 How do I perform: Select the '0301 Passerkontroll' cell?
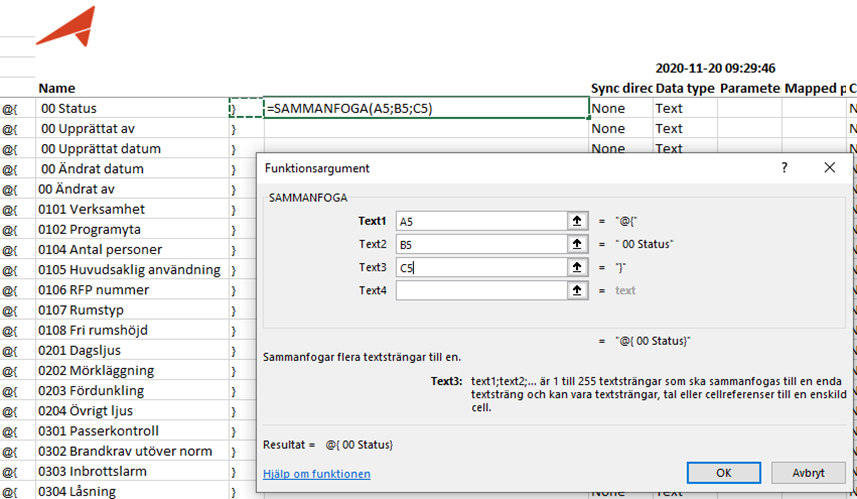[132, 431]
